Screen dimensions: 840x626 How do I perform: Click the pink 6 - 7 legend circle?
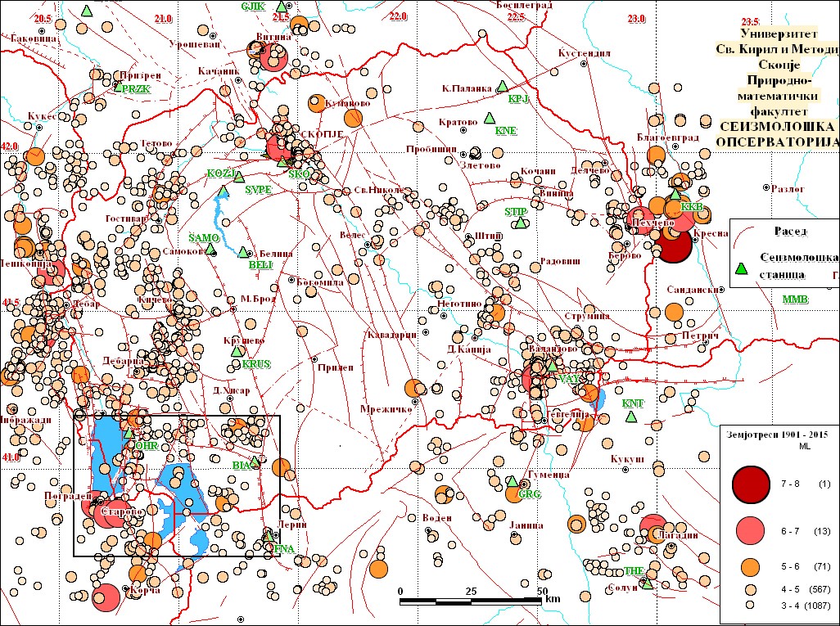[x=751, y=531]
